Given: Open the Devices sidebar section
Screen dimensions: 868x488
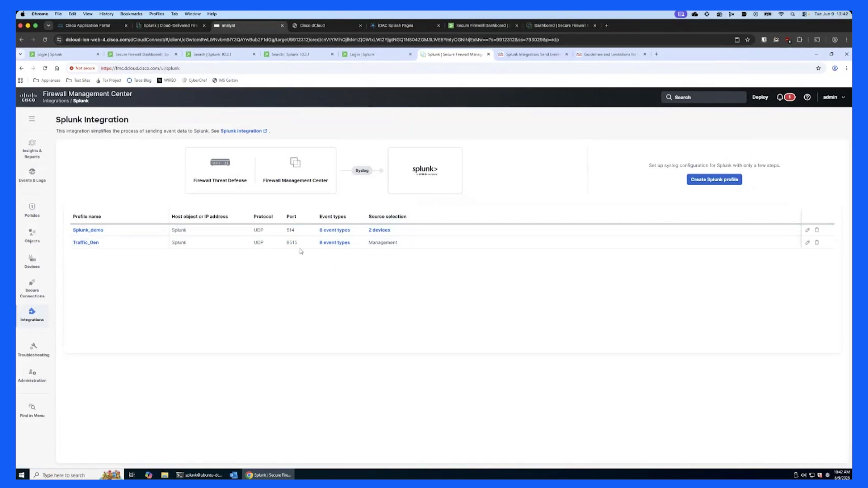Looking at the screenshot, I should click(32, 262).
